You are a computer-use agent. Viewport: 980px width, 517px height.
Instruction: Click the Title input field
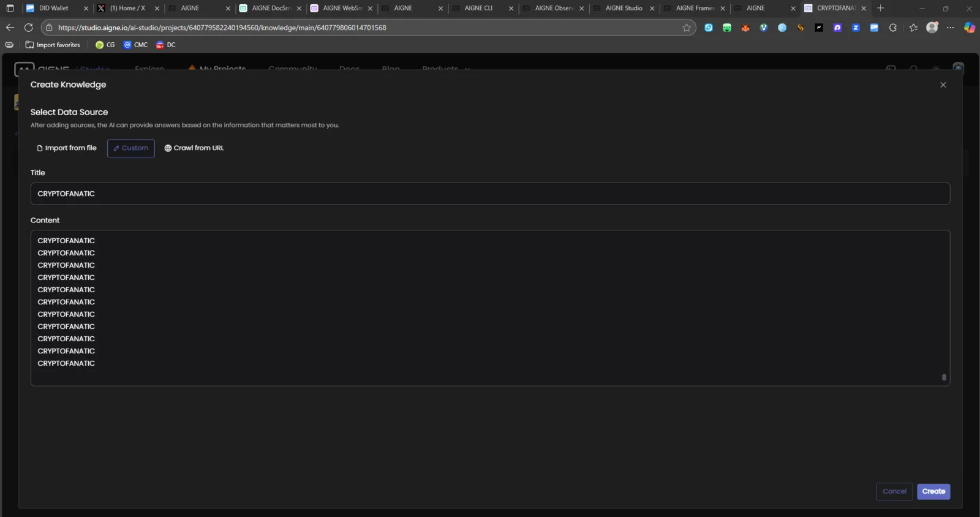pos(490,194)
